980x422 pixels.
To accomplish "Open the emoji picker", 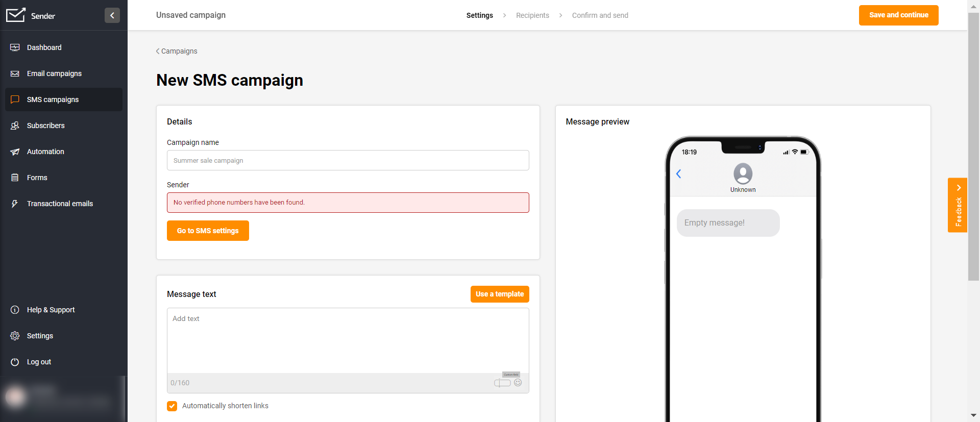I will point(518,383).
